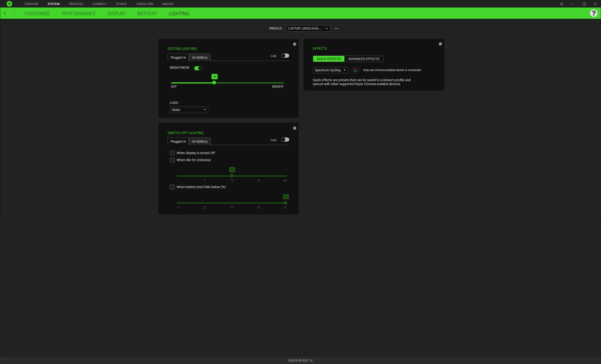Enable the System Lighting Link toggle

click(285, 56)
